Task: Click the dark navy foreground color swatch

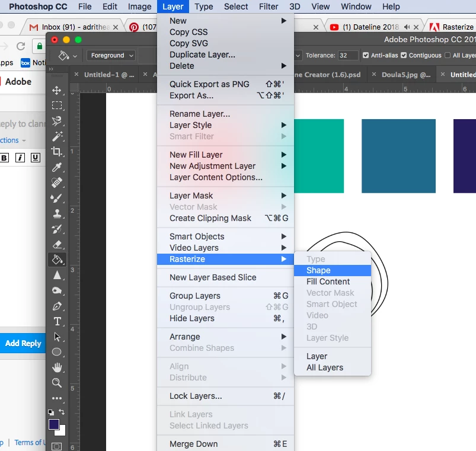Action: pyautogui.click(x=54, y=424)
